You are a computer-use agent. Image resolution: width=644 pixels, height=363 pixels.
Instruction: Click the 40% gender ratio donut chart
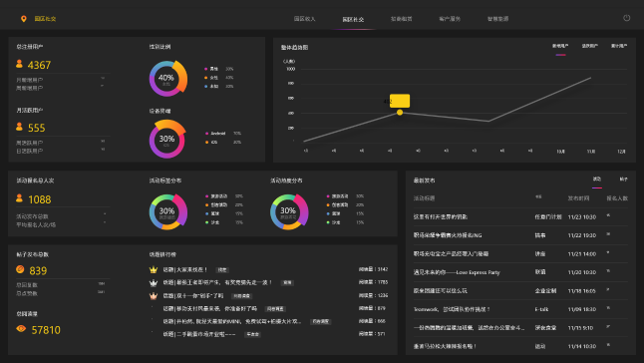point(167,79)
